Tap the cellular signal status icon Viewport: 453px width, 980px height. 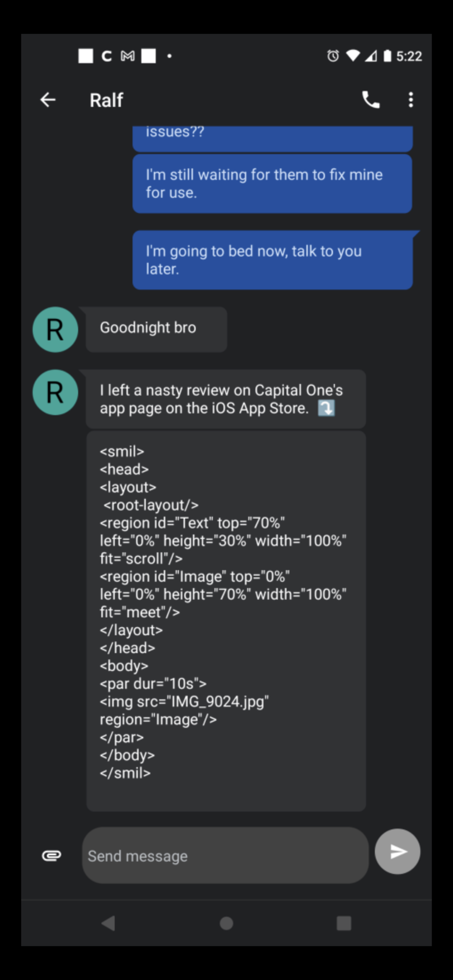[371, 56]
